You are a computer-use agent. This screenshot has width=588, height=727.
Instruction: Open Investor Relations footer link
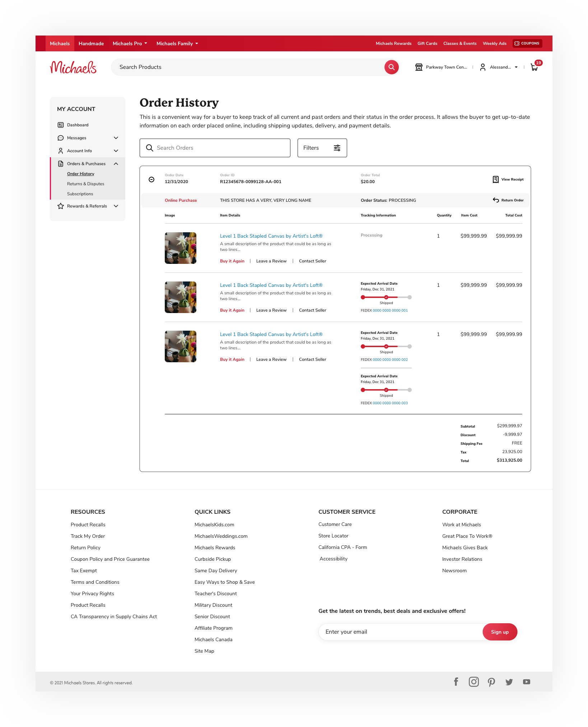462,559
